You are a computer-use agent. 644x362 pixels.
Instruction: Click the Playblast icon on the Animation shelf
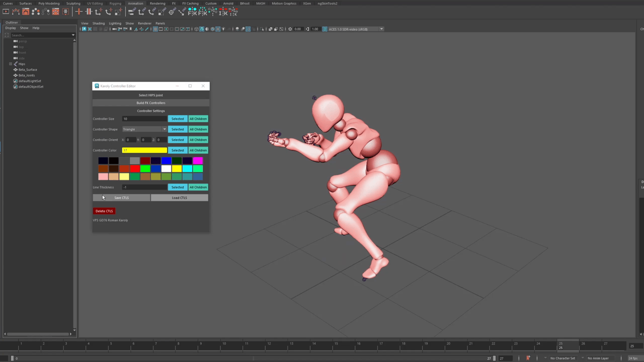pyautogui.click(x=6, y=12)
